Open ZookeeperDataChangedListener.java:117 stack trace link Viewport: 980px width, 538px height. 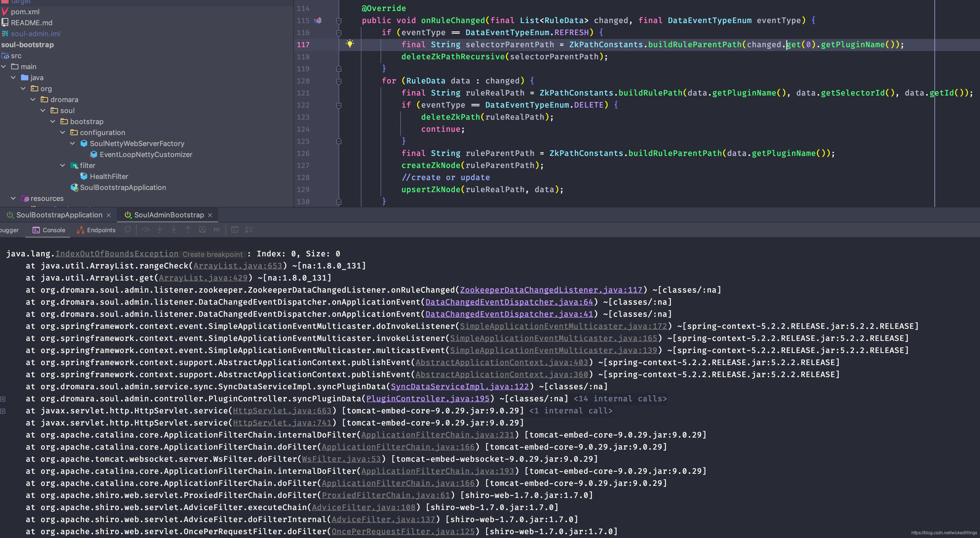click(551, 290)
